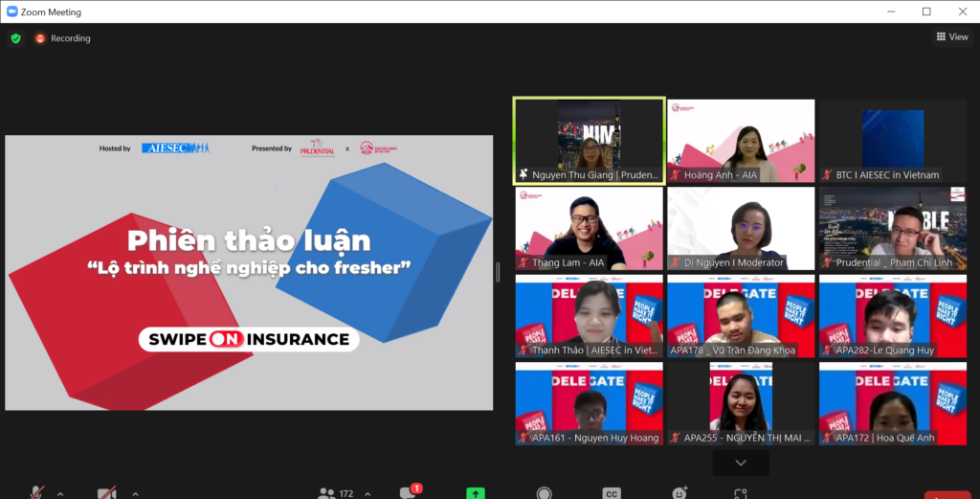This screenshot has width=980, height=499.
Task: Select Prudential _ Pham Chi Linh video tile
Action: coord(893,228)
